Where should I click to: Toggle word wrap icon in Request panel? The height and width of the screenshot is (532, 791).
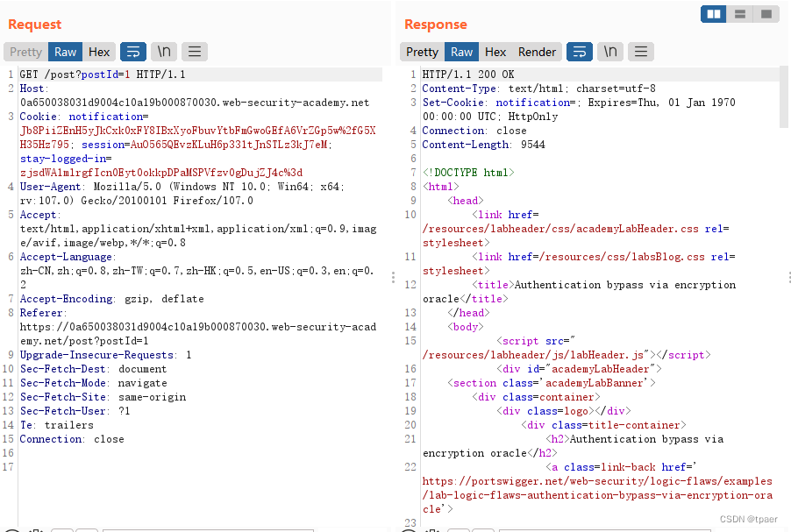pos(133,52)
